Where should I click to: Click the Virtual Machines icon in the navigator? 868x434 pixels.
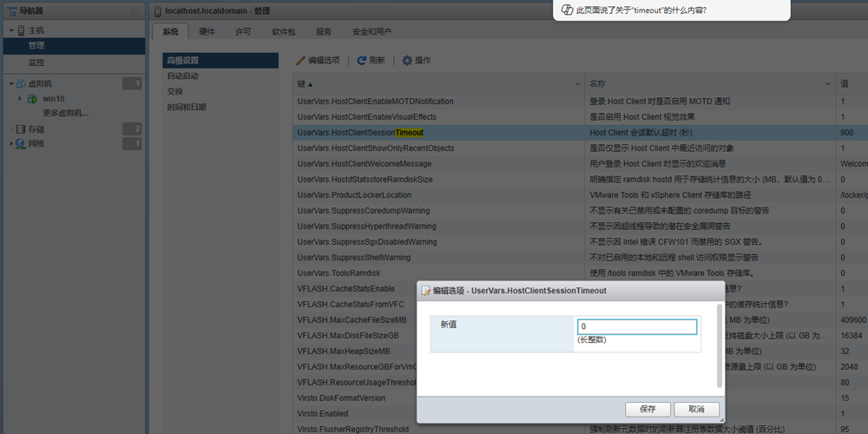click(21, 83)
